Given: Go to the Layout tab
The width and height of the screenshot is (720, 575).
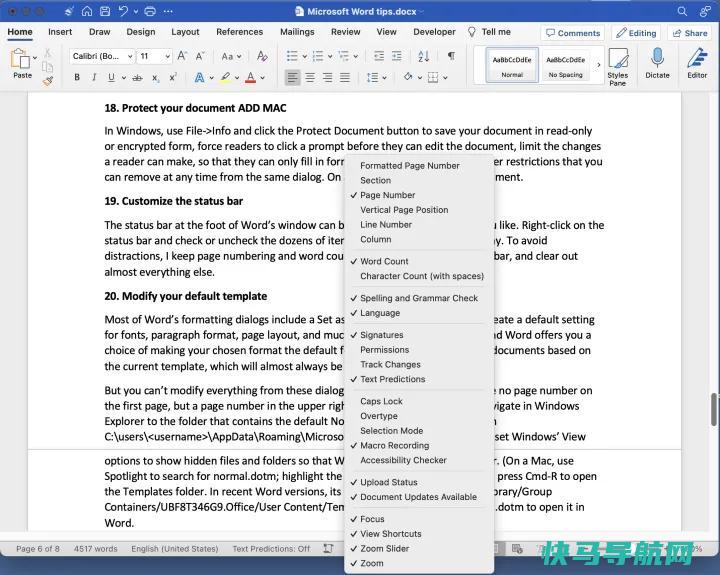Looking at the screenshot, I should tap(185, 32).
